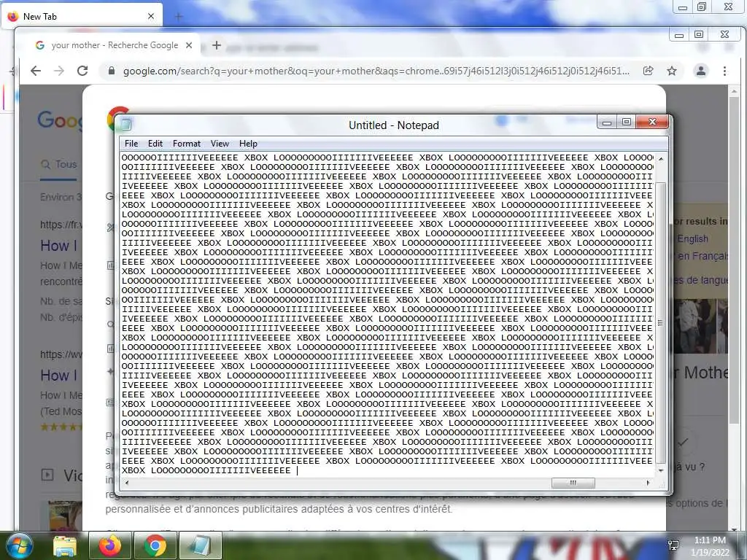The height and width of the screenshot is (560, 747).
Task: Open the first 'How I' search result
Action: (58, 246)
